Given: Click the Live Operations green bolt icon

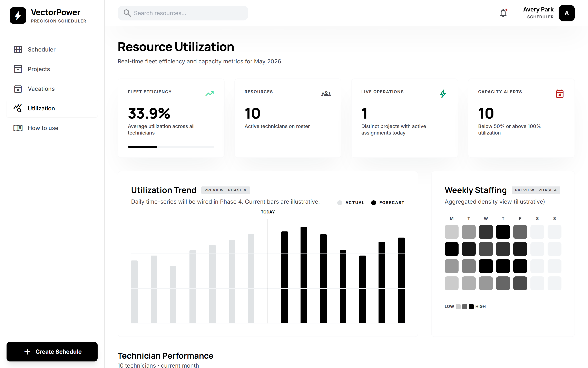Looking at the screenshot, I should point(443,94).
